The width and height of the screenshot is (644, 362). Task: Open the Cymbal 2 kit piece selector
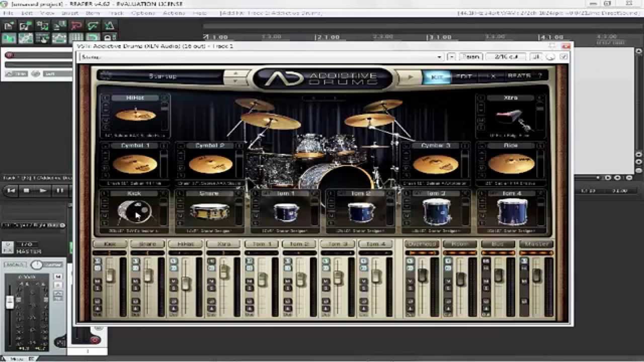pyautogui.click(x=210, y=145)
